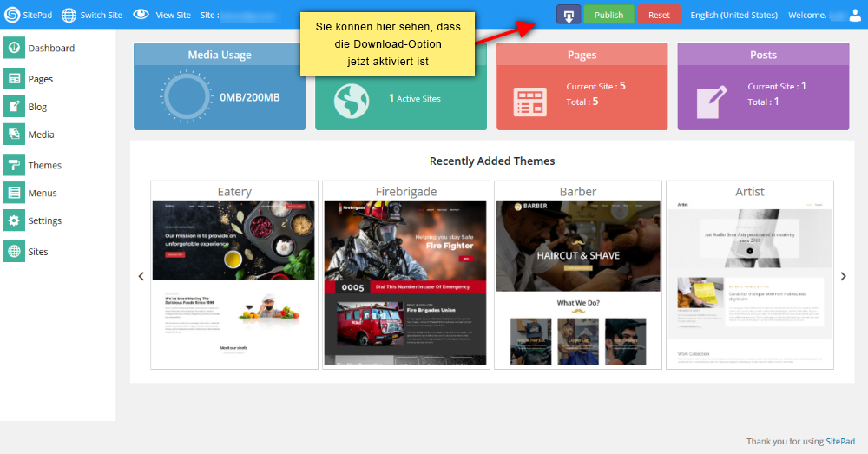Click the Barber theme title
868x454 pixels.
pos(578,192)
